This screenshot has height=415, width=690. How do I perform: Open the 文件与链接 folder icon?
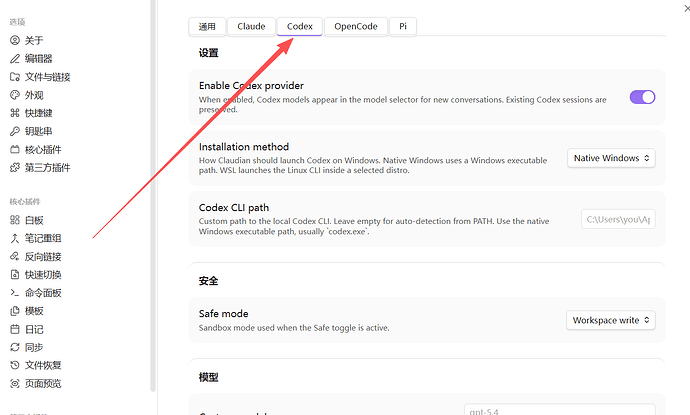click(x=15, y=77)
